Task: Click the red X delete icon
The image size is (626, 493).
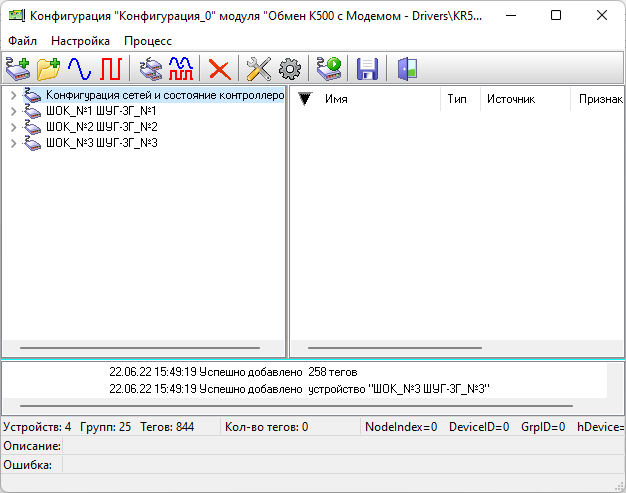Action: 219,69
